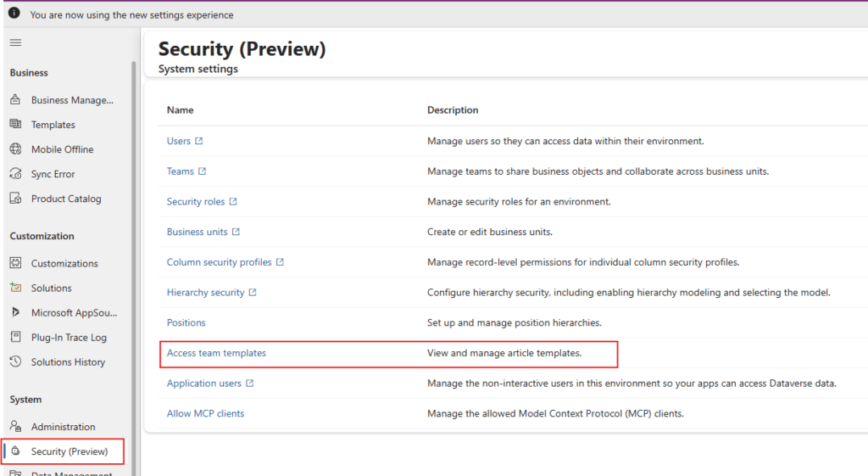Open the Teams settings link

[180, 171]
